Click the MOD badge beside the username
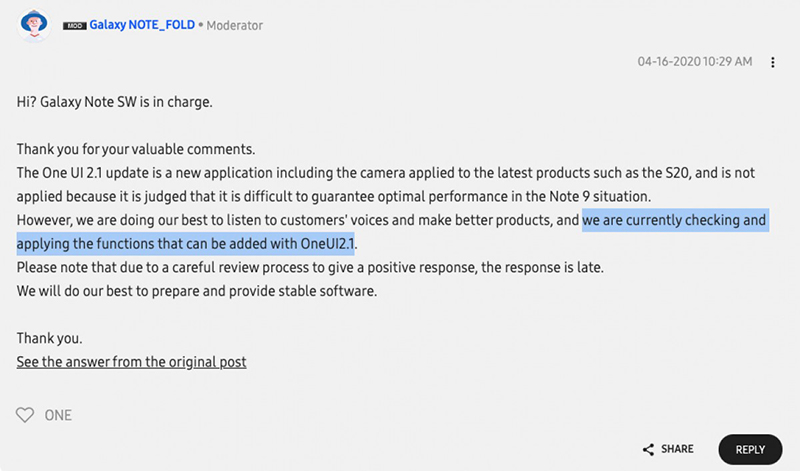Image resolution: width=800 pixels, height=471 pixels. coord(74,25)
